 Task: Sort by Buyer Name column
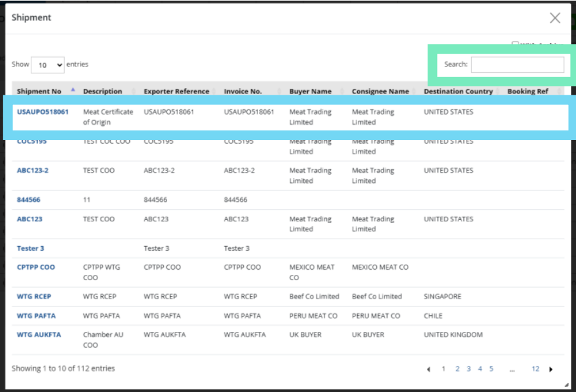point(310,91)
